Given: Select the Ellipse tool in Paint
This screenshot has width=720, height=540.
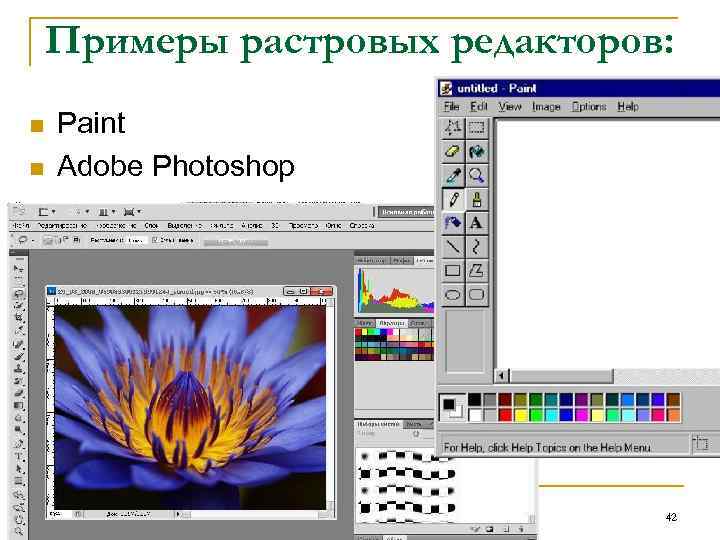Looking at the screenshot, I should coord(453,294).
